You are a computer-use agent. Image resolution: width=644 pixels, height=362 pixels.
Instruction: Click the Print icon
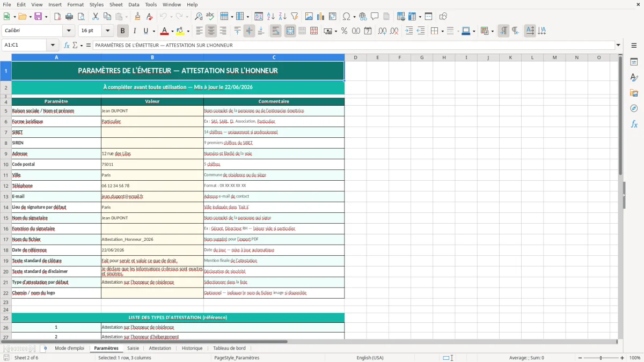[x=68, y=17]
